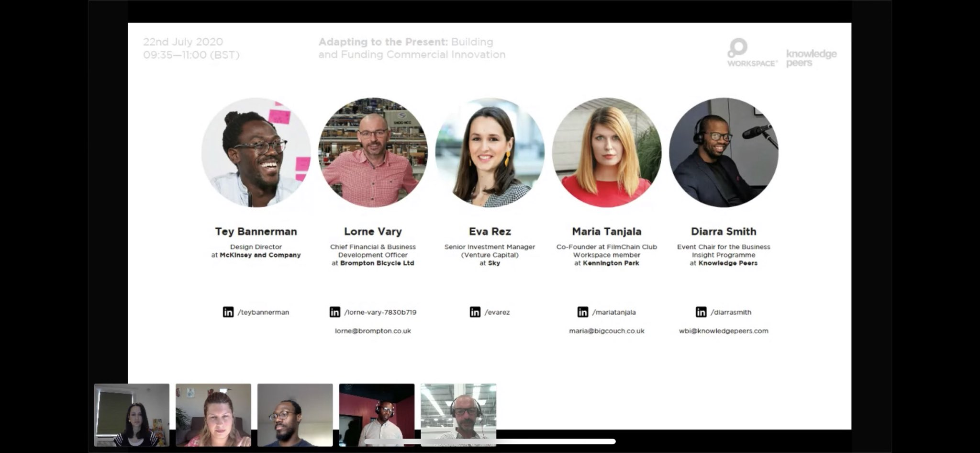Click 'Co-Founder at FilmChain Club' text
Viewport: 980px width, 453px height.
[607, 247]
